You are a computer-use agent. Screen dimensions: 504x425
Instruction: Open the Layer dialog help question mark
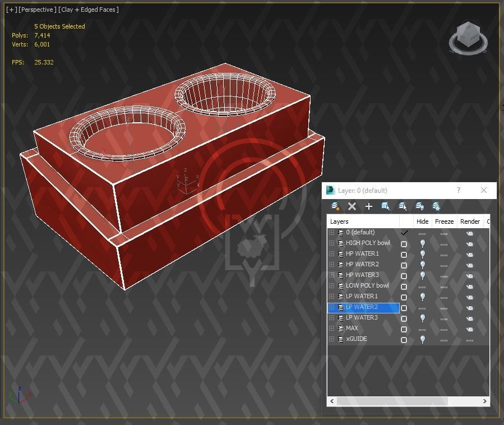(459, 190)
